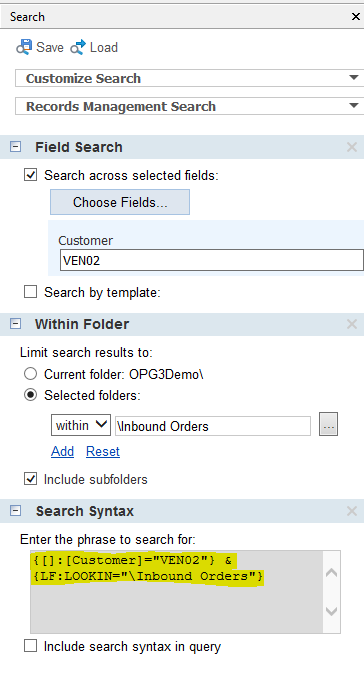Screen dimensions: 364x680
Task: Check Include search syntax in query
Action: pyautogui.click(x=30, y=646)
